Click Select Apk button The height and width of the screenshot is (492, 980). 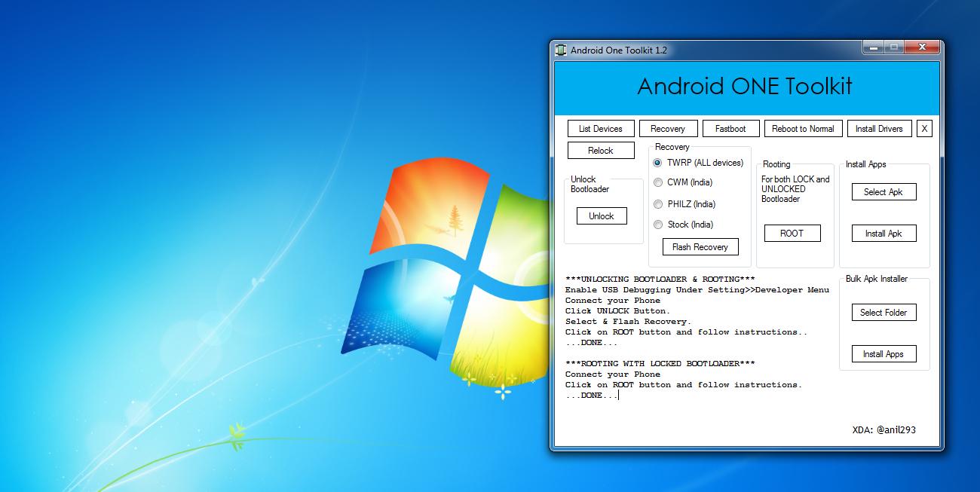pyautogui.click(x=884, y=192)
